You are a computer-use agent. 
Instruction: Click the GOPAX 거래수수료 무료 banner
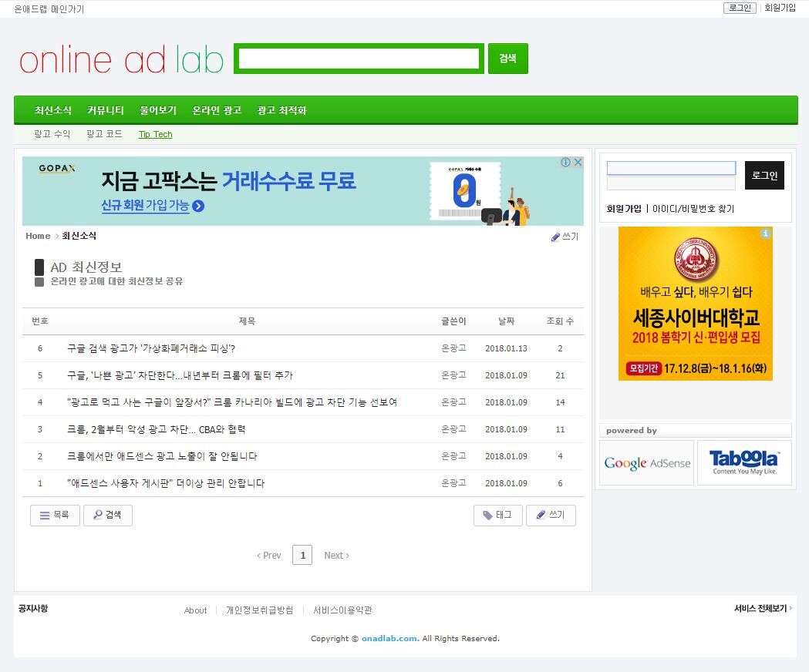[x=303, y=191]
